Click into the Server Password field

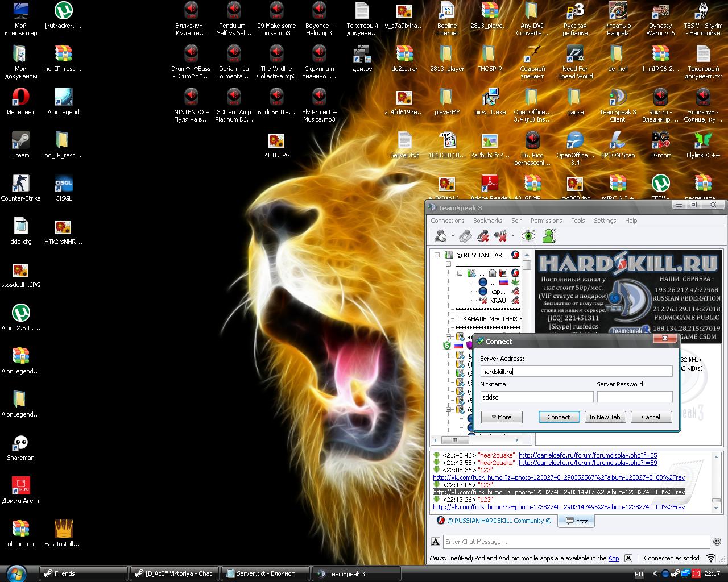click(x=634, y=397)
